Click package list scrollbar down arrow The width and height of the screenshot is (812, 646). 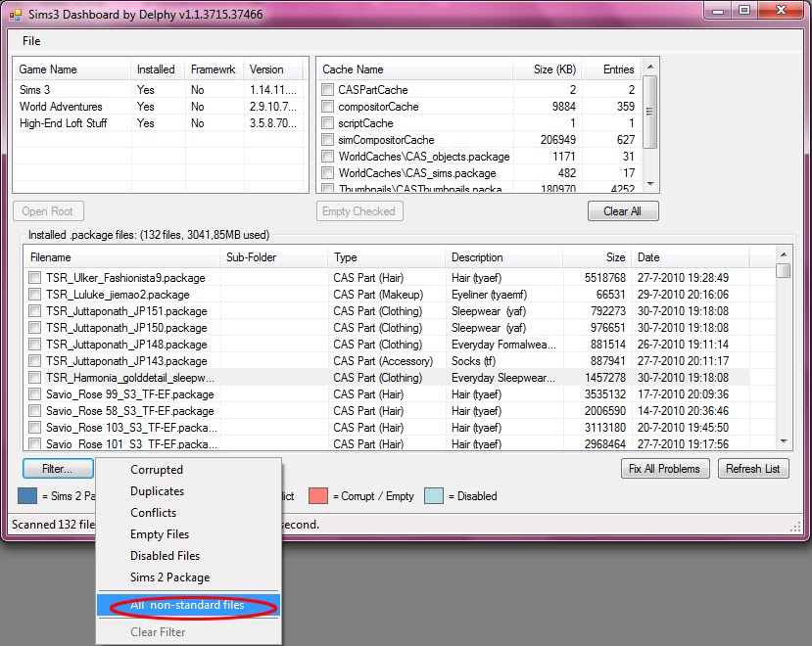coord(784,441)
